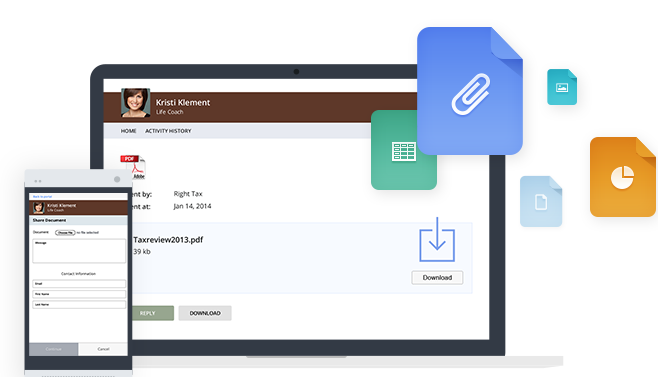Click the '39 kb' file size text

pos(142,251)
